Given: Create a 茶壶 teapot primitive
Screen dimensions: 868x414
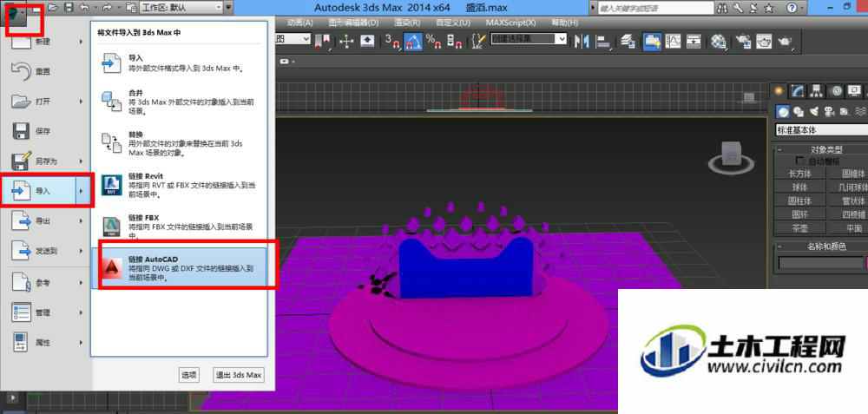Looking at the screenshot, I should (x=800, y=228).
